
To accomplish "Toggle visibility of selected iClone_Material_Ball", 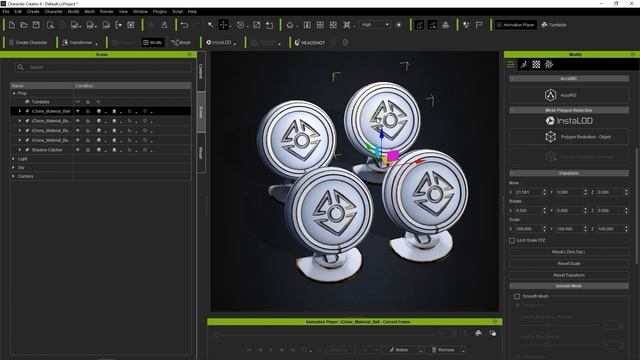I will [78, 111].
